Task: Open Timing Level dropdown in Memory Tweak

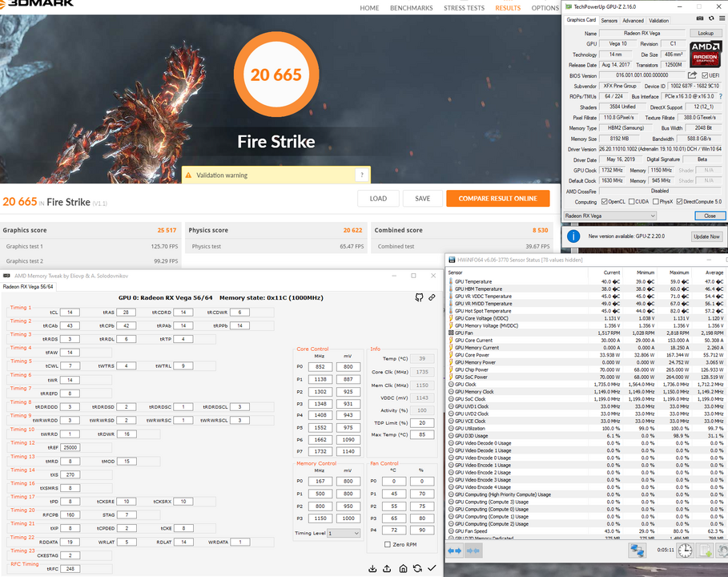Action: coord(344,534)
